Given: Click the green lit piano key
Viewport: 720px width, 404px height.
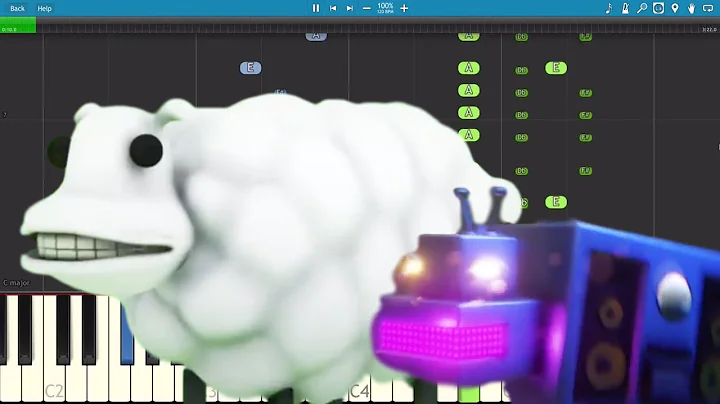Looking at the screenshot, I should tap(468, 394).
